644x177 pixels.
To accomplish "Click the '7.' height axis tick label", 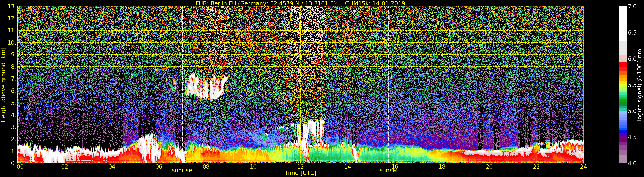I will pyautogui.click(x=13, y=79).
